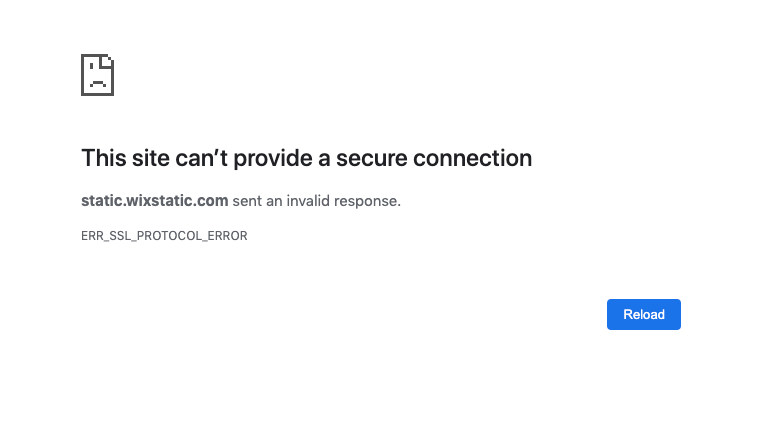The height and width of the screenshot is (421, 780).
Task: Click the folded corner of the page icon
Action: click(108, 60)
